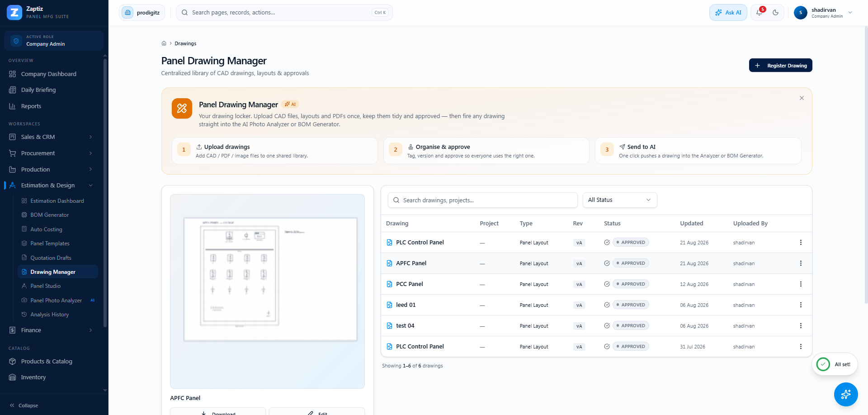The height and width of the screenshot is (415, 868).
Task: Open the notifications bell
Action: (759, 13)
